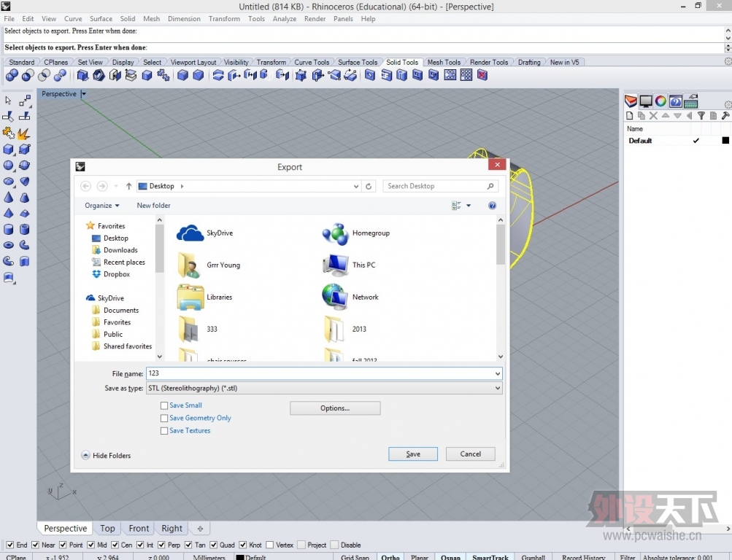
Task: Open the 2013 folder thumbnail
Action: click(x=334, y=329)
